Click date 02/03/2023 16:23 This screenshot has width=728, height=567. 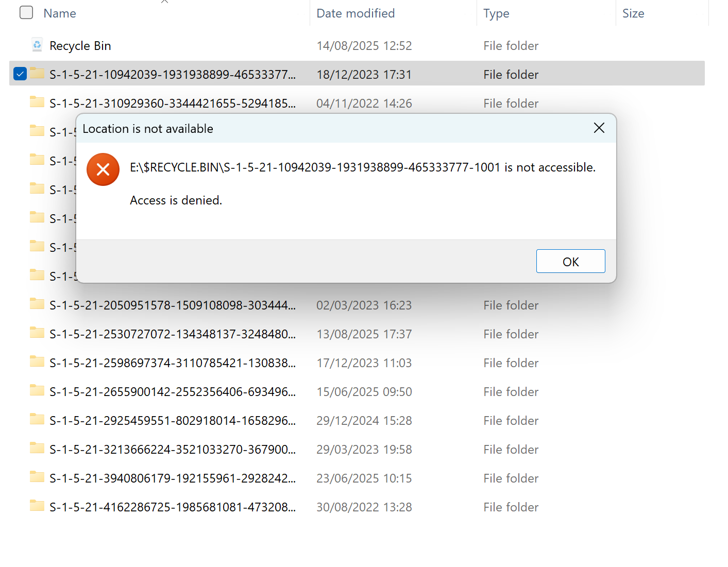(x=364, y=305)
